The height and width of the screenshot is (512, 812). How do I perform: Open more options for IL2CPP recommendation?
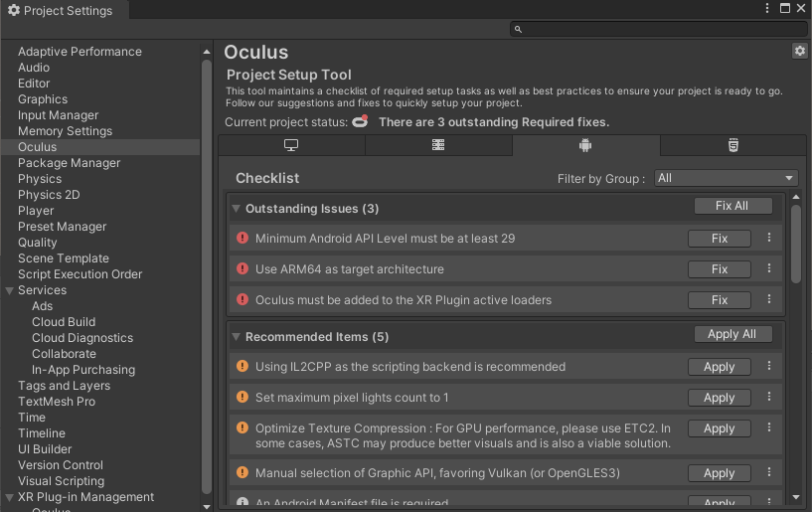pyautogui.click(x=769, y=366)
